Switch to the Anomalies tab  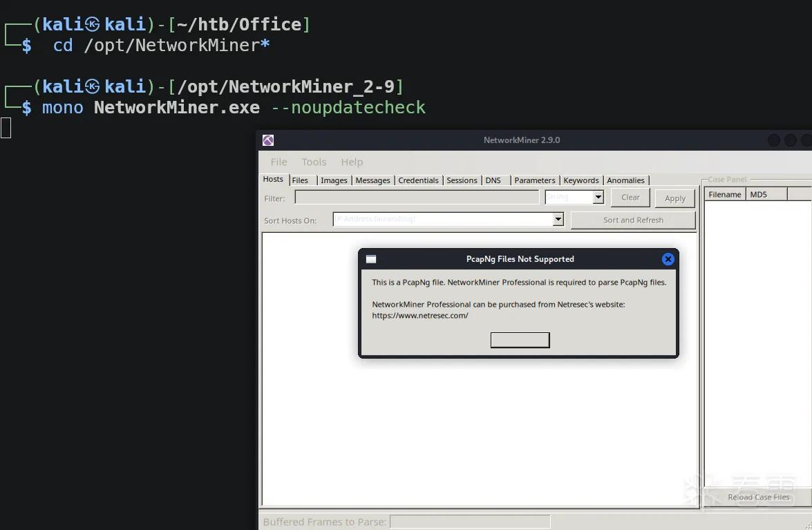(625, 180)
